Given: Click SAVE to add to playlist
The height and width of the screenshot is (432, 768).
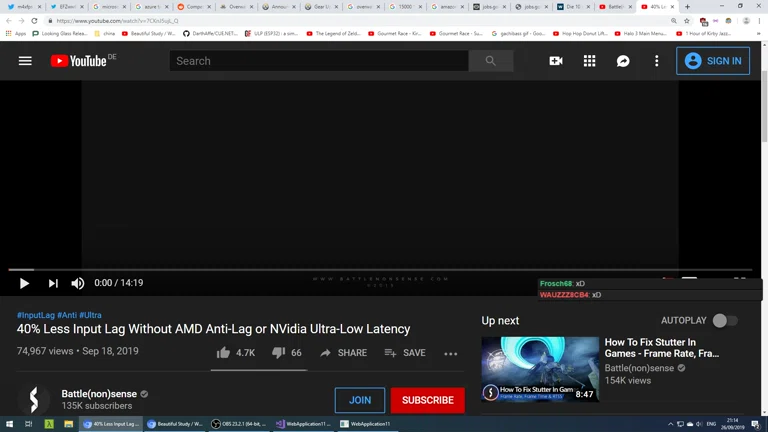Looking at the screenshot, I should pyautogui.click(x=405, y=353).
